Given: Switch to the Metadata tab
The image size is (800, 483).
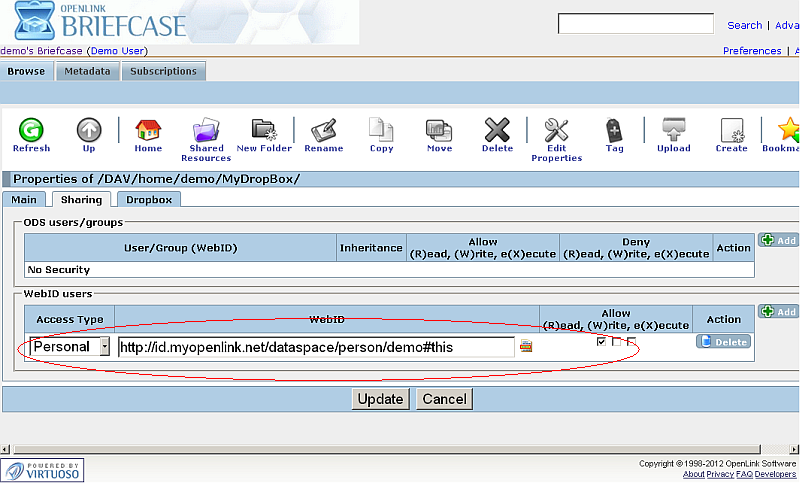Looking at the screenshot, I should [x=87, y=71].
